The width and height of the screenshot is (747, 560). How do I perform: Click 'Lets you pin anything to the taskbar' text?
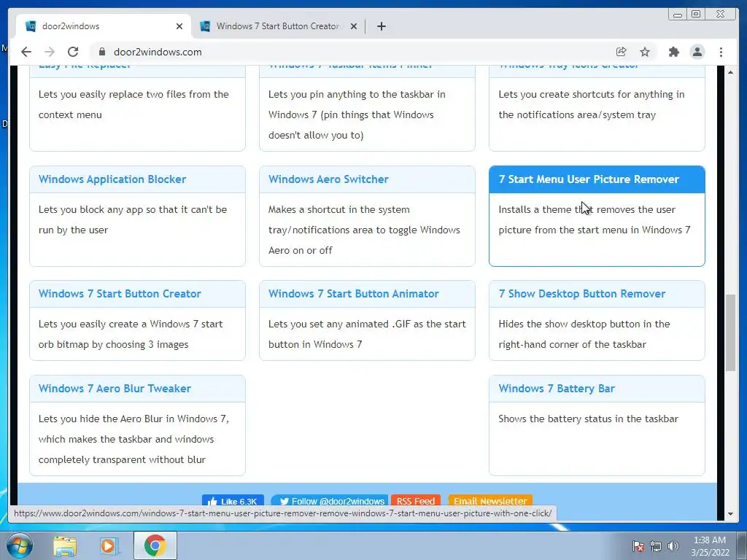point(357,114)
